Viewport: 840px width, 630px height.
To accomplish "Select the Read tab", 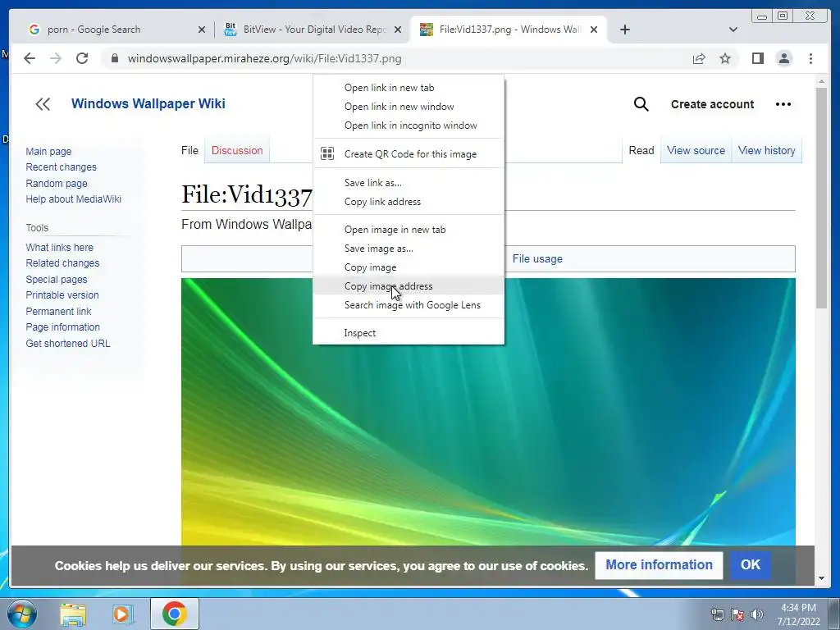I will pos(641,151).
